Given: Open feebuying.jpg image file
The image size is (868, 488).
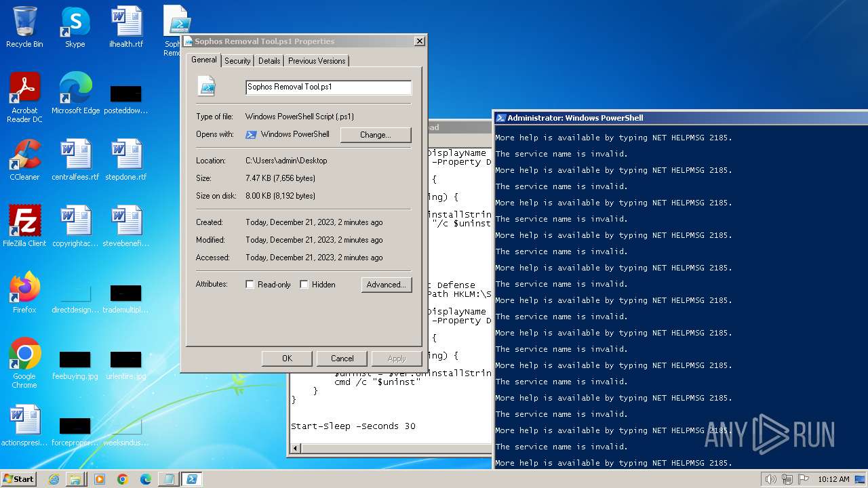Looking at the screenshot, I should point(75,365).
